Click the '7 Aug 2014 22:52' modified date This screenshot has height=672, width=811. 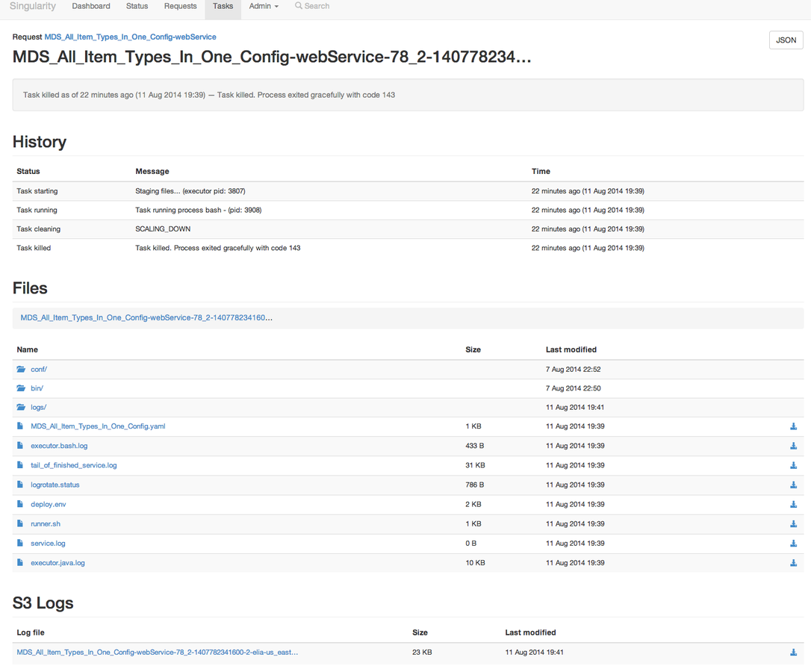(573, 370)
